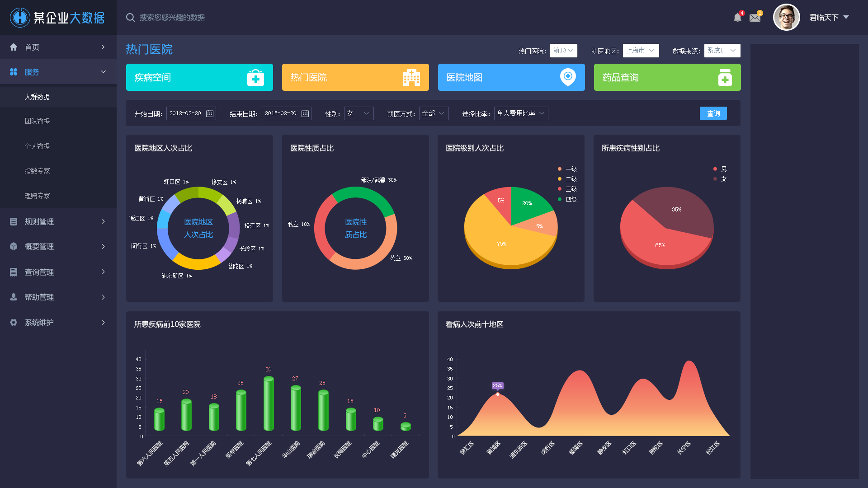Viewport: 868px width, 488px height.
Task: Click the user profile avatar icon
Action: (x=786, y=17)
